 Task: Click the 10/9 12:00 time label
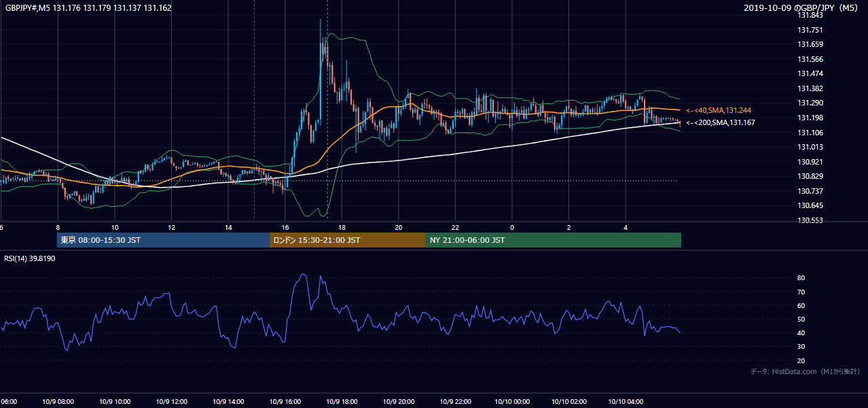click(172, 401)
